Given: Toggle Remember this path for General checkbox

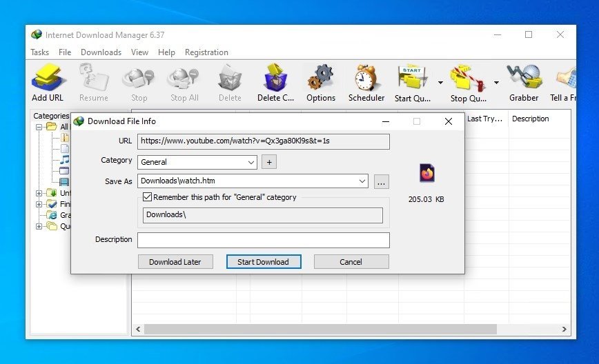Looking at the screenshot, I should click(x=147, y=197).
